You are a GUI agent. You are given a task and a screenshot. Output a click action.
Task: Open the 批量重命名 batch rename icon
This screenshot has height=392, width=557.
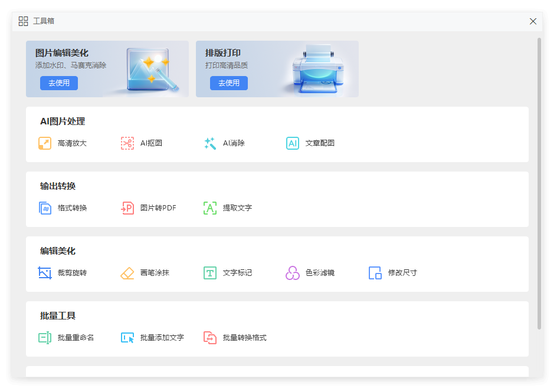(x=45, y=338)
